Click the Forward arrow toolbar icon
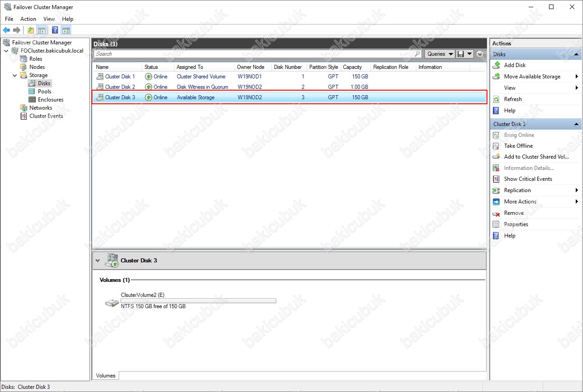The image size is (583, 392). (17, 30)
